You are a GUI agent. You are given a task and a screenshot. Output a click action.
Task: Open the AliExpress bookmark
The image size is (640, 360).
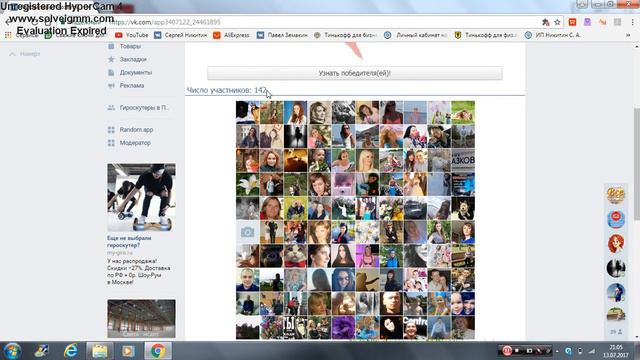coord(231,35)
